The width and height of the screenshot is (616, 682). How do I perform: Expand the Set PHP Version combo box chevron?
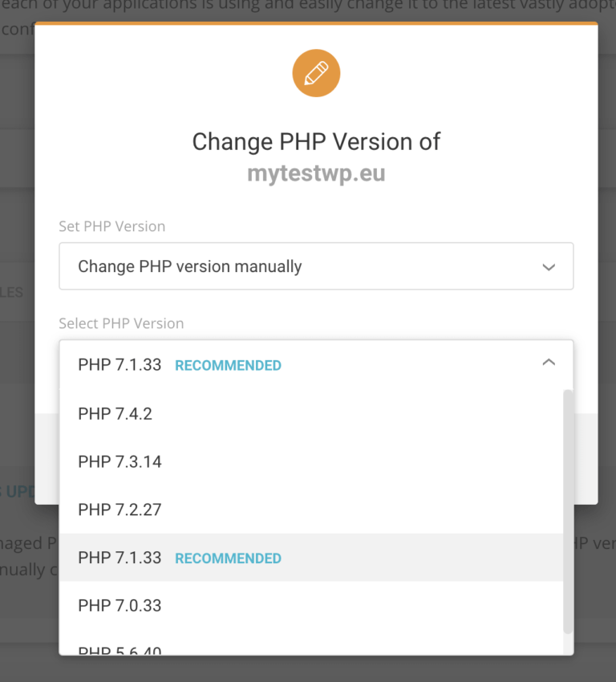point(549,266)
